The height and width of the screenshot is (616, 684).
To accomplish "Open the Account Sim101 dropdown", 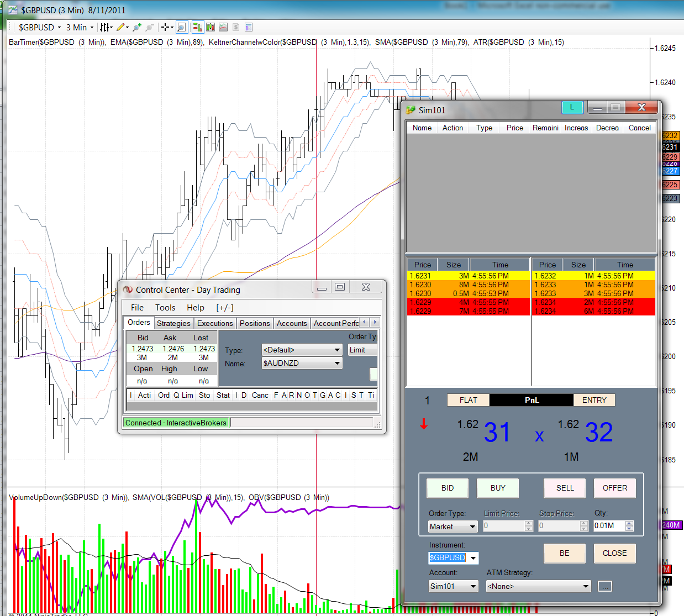I will (454, 586).
